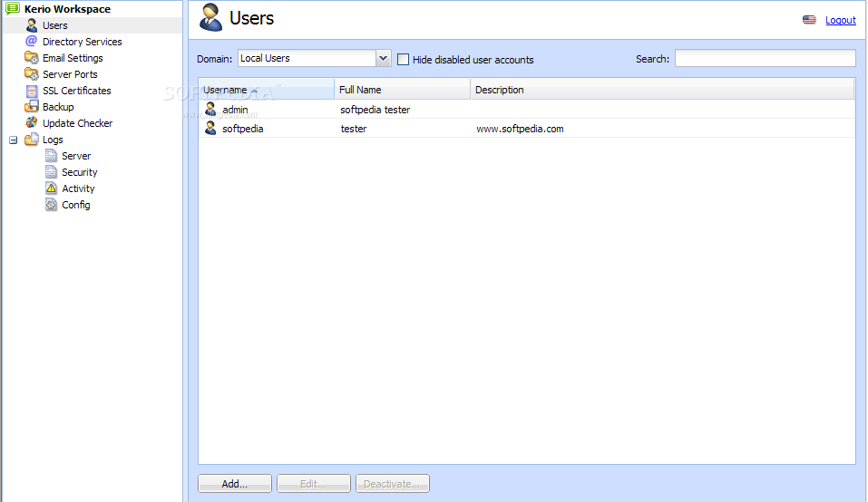The height and width of the screenshot is (502, 868).
Task: Click the Logs folder icon
Action: point(32,140)
